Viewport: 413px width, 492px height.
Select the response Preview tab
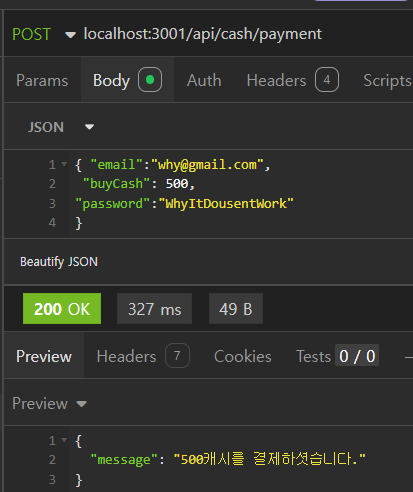pyautogui.click(x=44, y=356)
